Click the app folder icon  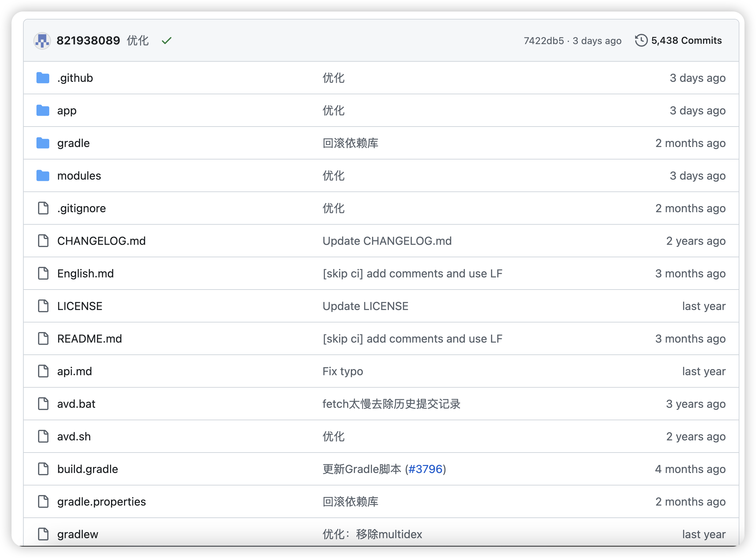[43, 111]
